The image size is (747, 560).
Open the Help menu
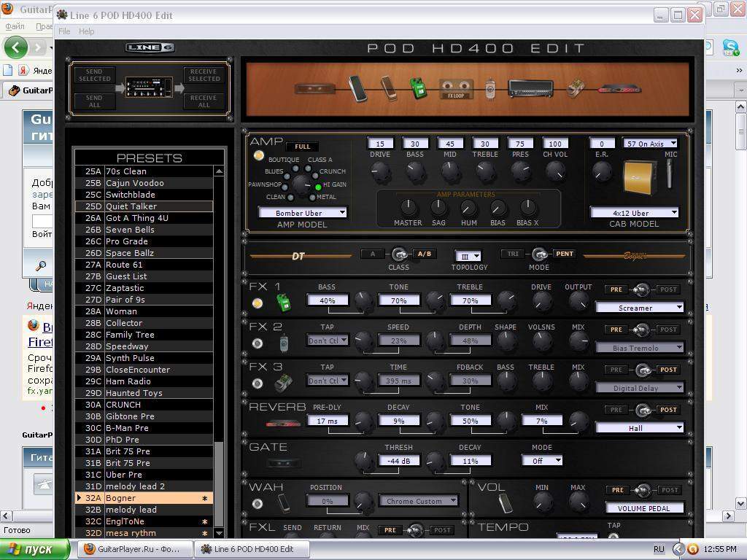86,31
